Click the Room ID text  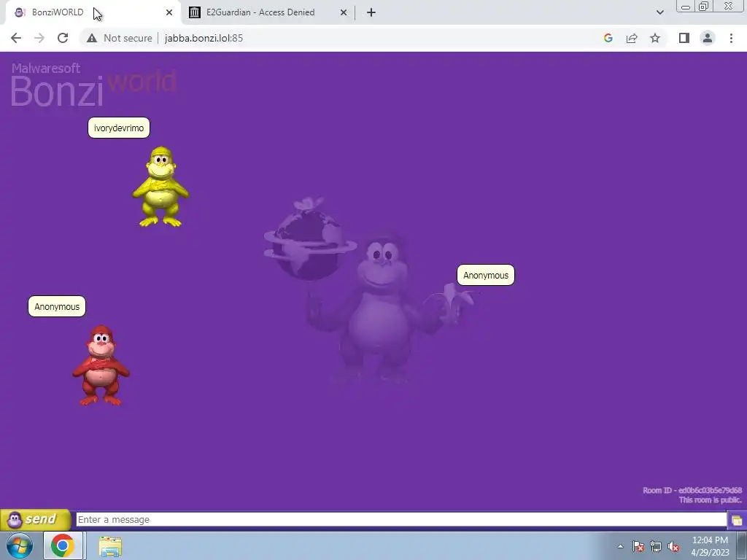pos(692,490)
